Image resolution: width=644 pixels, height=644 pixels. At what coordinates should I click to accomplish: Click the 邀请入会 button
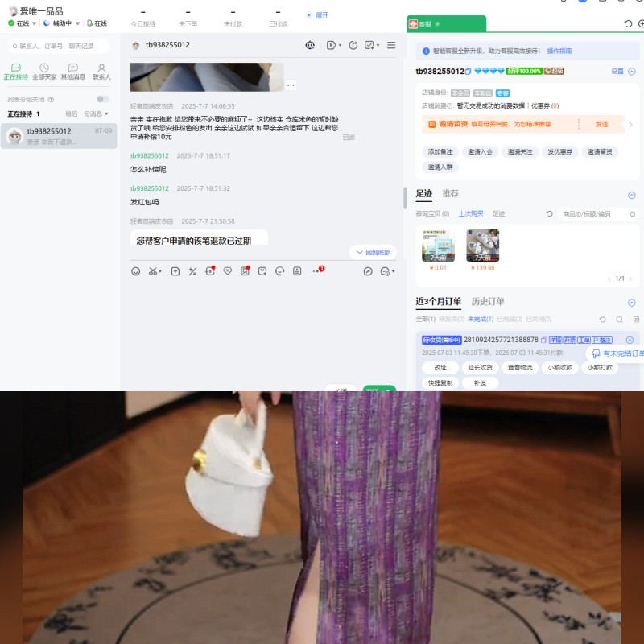[480, 152]
